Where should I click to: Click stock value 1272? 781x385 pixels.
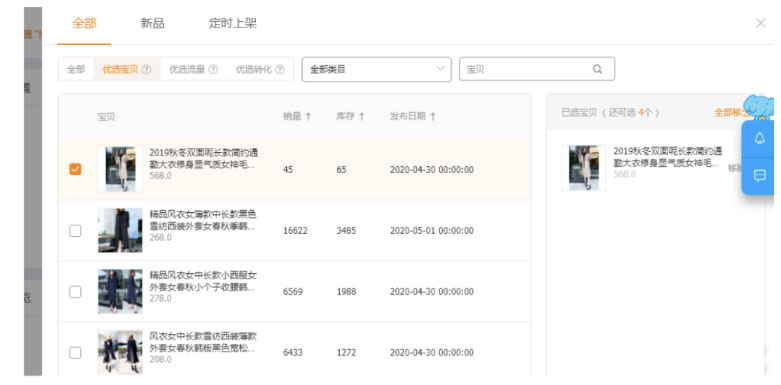click(x=346, y=353)
